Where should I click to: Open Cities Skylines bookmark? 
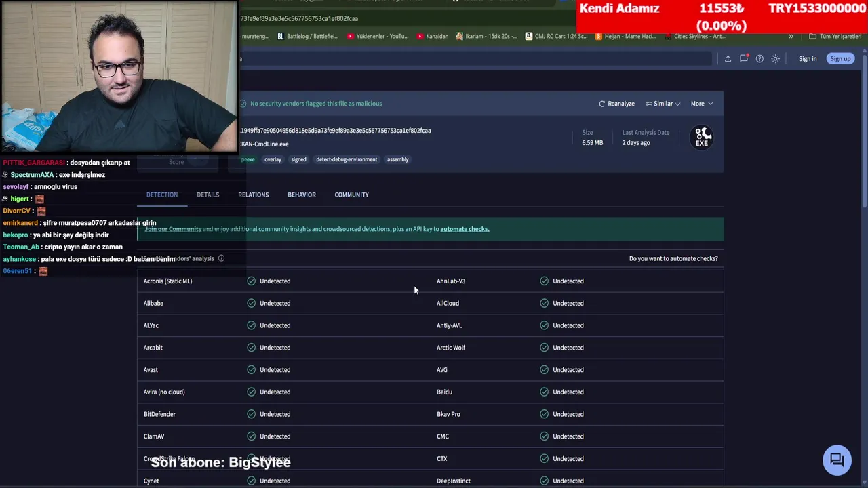point(696,37)
